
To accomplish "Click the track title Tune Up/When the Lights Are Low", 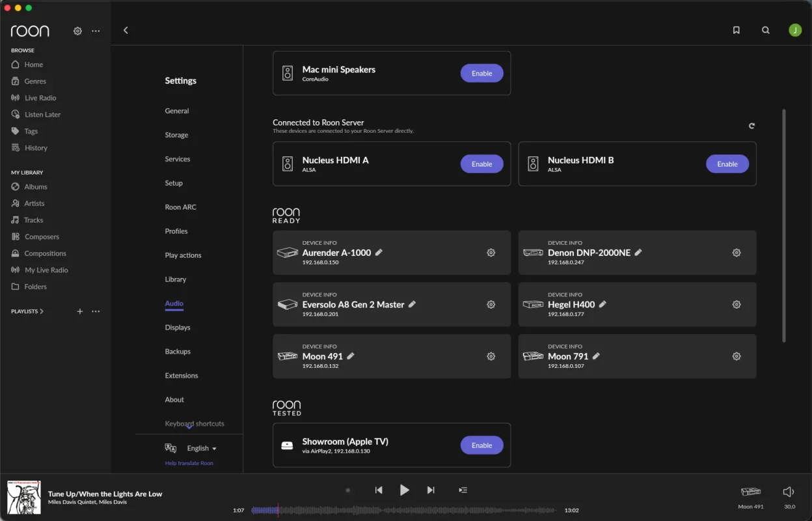I will (105, 494).
